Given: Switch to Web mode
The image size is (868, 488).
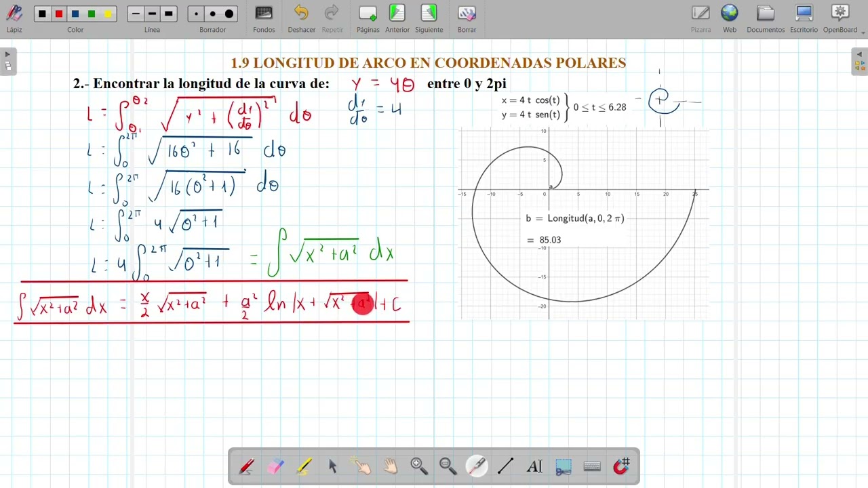Looking at the screenshot, I should pyautogui.click(x=730, y=18).
